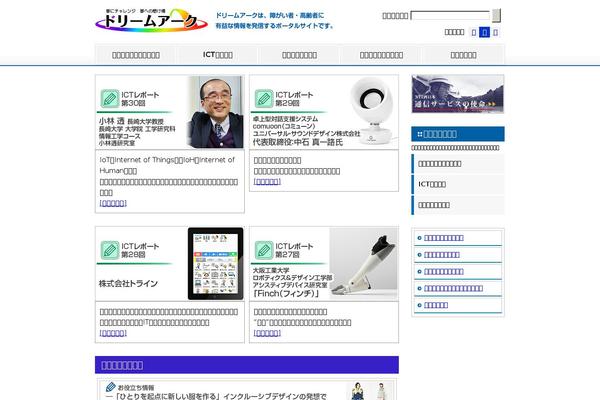Click the ドリームアーク rainbow logo

152,20
